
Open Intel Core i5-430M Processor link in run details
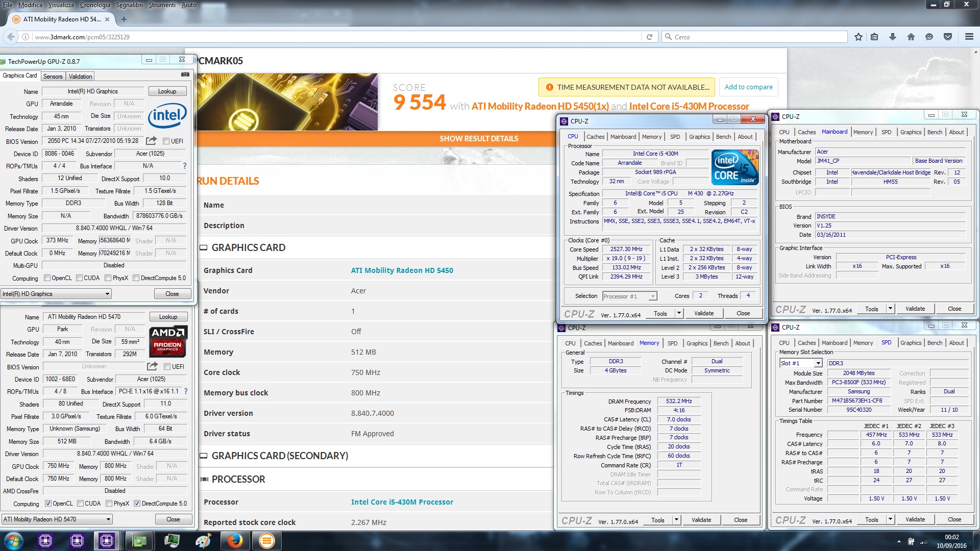point(402,502)
